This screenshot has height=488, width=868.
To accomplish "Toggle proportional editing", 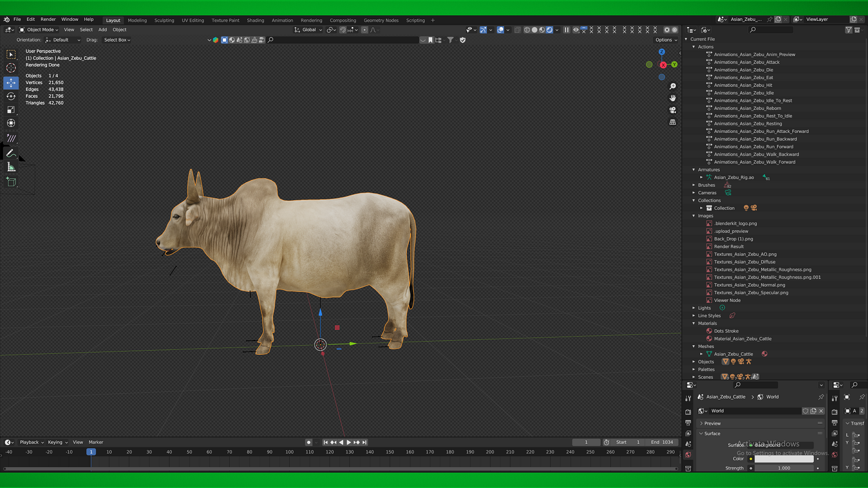I will (365, 30).
